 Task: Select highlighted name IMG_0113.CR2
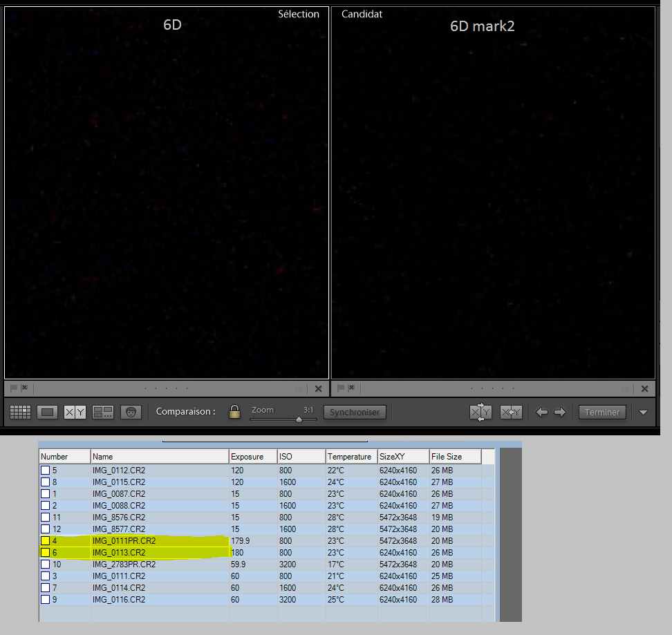[119, 553]
